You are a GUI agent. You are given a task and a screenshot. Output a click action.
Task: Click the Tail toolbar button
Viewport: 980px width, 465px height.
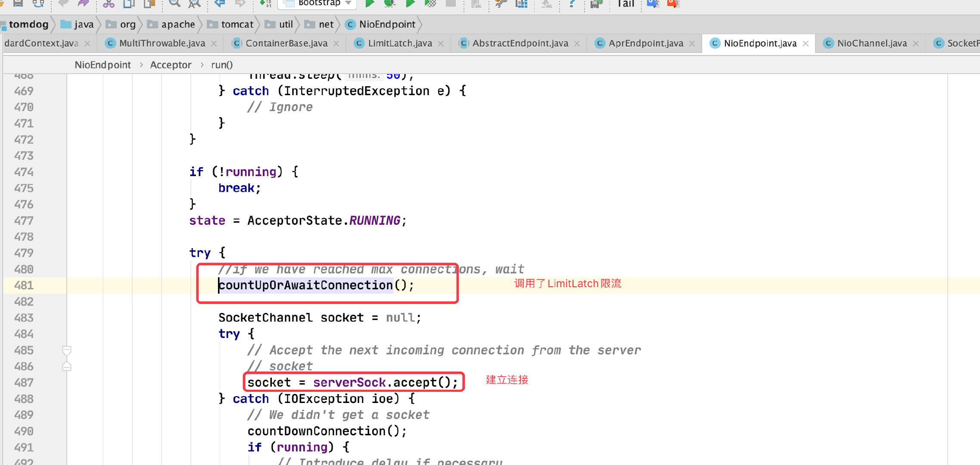(625, 3)
